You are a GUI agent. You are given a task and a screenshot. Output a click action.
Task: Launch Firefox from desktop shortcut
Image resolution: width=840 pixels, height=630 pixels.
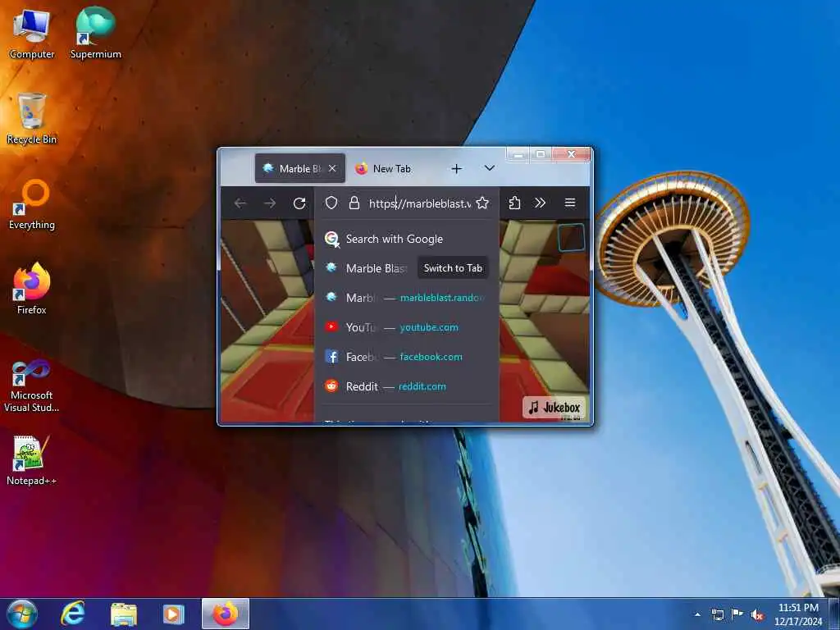[x=32, y=290]
